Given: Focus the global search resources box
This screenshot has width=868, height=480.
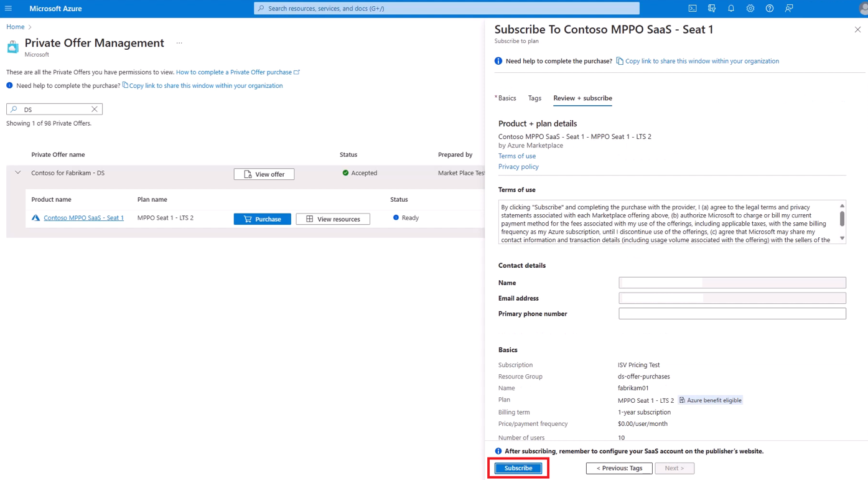Looking at the screenshot, I should (447, 9).
